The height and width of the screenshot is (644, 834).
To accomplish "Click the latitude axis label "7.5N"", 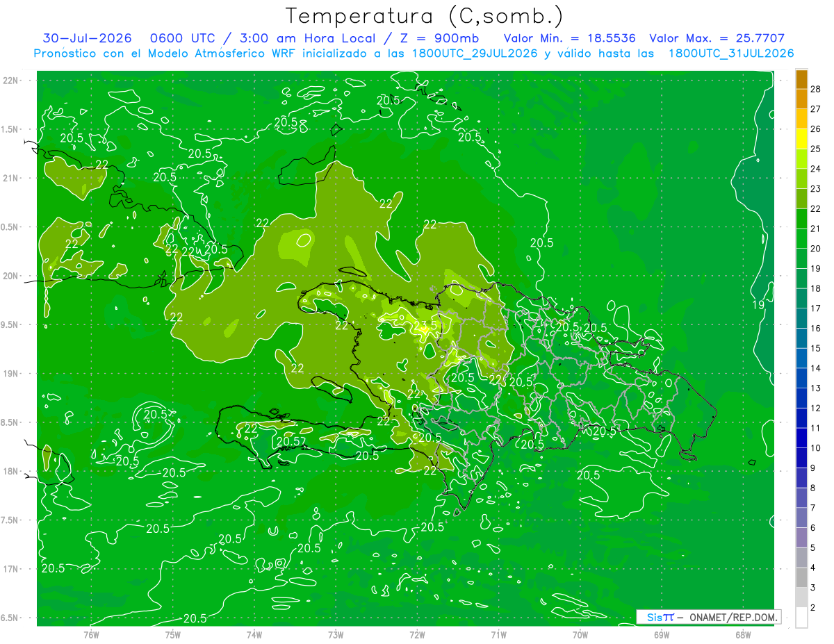I will pyautogui.click(x=10, y=520).
